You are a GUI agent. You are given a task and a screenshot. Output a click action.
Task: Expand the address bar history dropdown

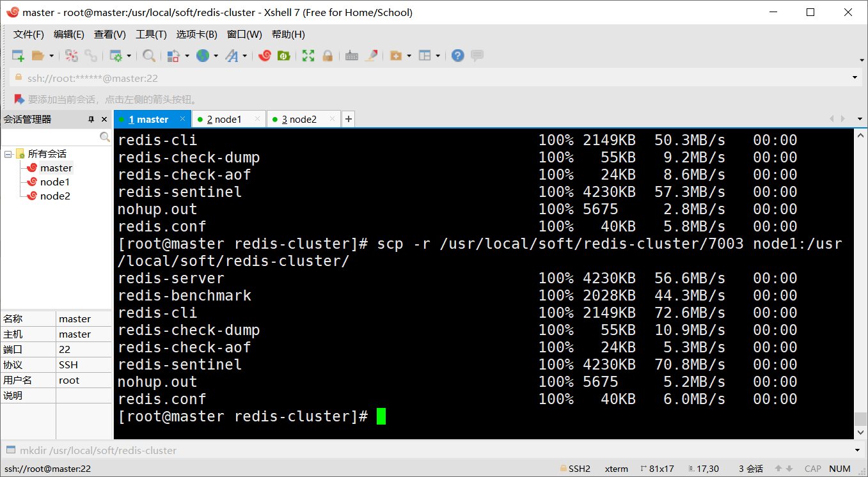(x=855, y=78)
